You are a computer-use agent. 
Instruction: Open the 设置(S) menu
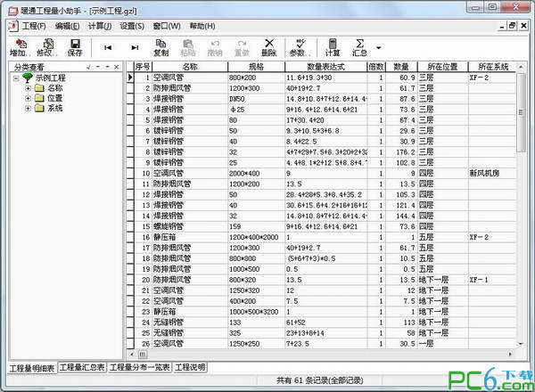(x=132, y=26)
